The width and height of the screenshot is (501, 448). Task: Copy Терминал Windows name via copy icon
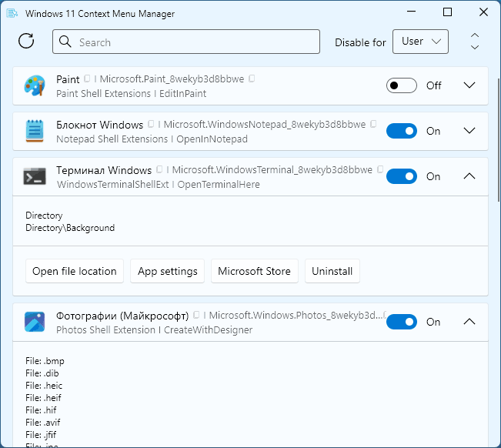(159, 169)
